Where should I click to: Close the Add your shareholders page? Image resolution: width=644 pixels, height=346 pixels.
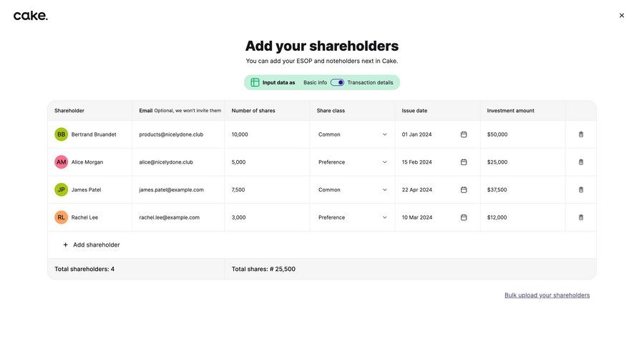(x=622, y=16)
